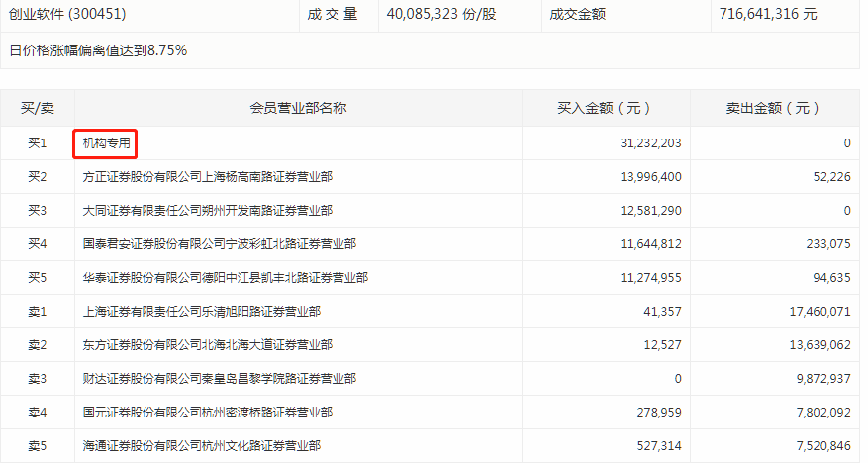Click the 买5 rank label

tap(37, 278)
